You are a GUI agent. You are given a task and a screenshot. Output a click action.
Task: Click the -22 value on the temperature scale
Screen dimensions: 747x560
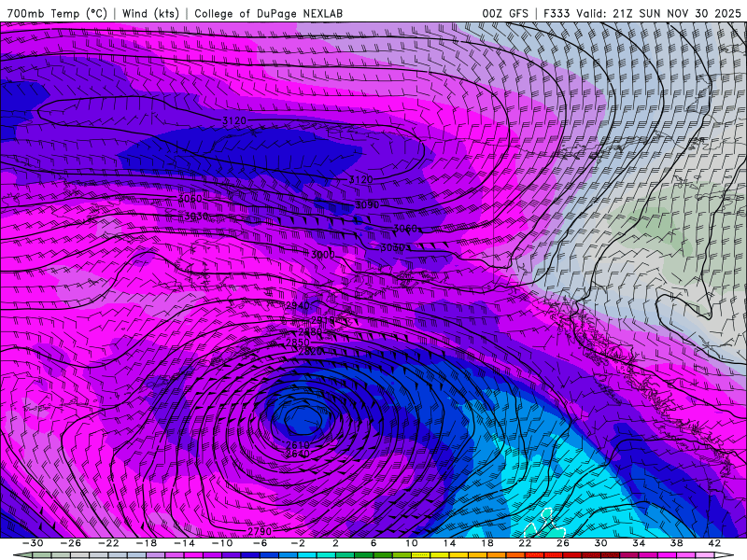[108, 543]
